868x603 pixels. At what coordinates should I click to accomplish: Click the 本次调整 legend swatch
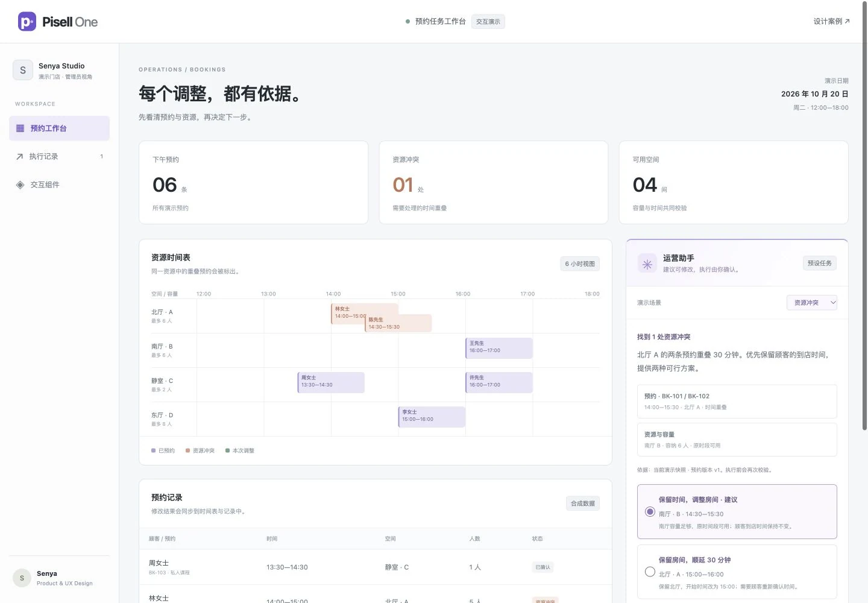(x=227, y=450)
